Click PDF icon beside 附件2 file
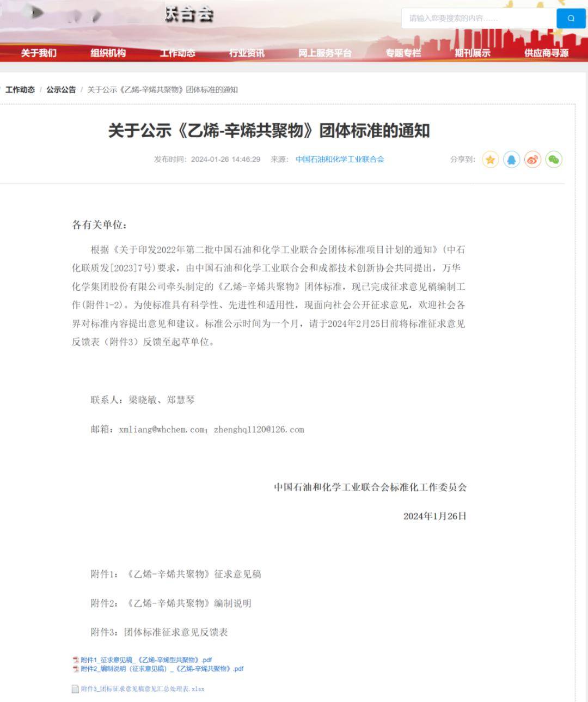Screen dimensions: 588x702 tap(76, 669)
